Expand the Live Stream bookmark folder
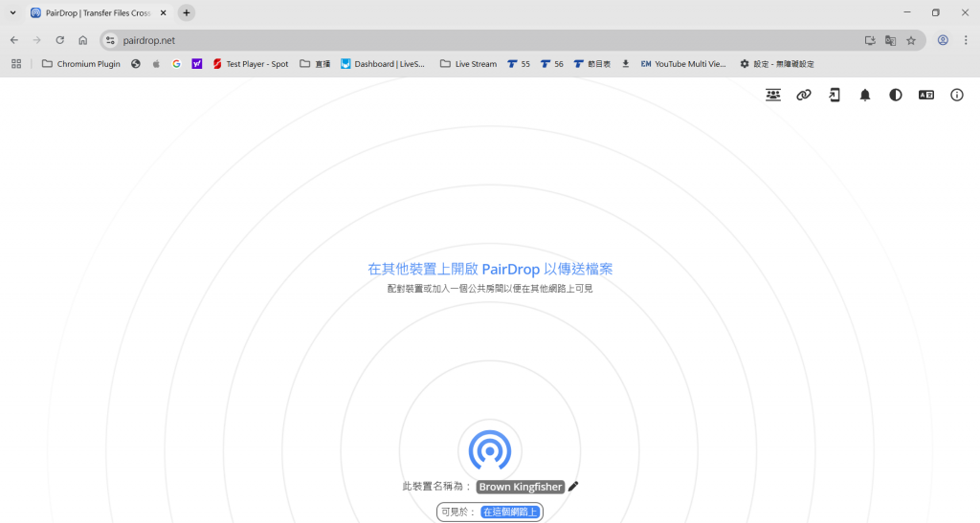Screen dimensions: 980x523 pyautogui.click(x=468, y=64)
